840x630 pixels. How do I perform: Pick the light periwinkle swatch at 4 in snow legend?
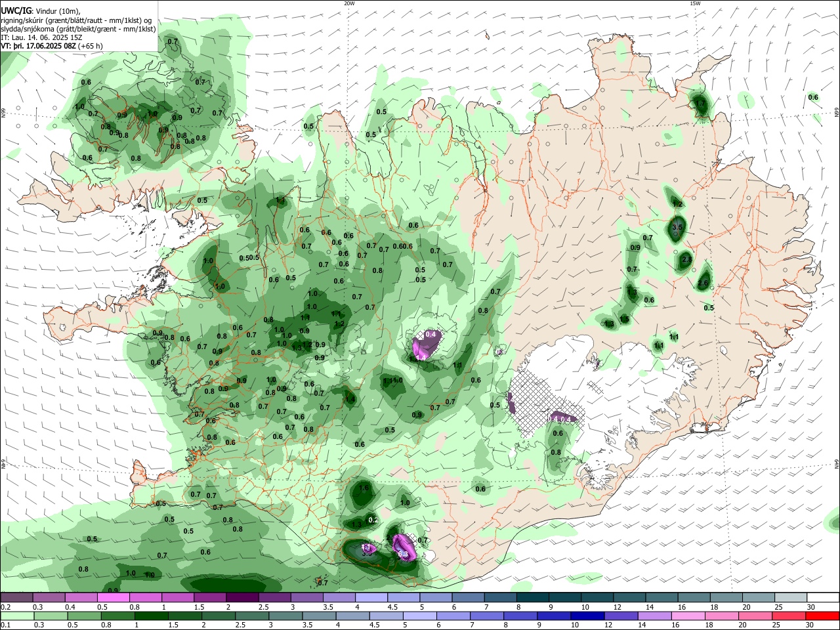[370, 598]
